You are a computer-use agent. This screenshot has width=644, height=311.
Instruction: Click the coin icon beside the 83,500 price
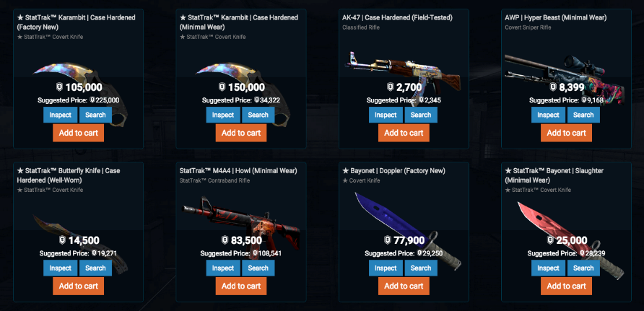click(225, 240)
